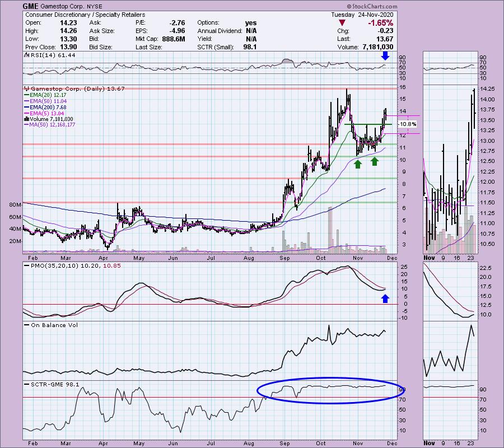Click the EMA(20) 12.17 legend entry
Image resolution: width=504 pixels, height=448 pixels.
48,95
